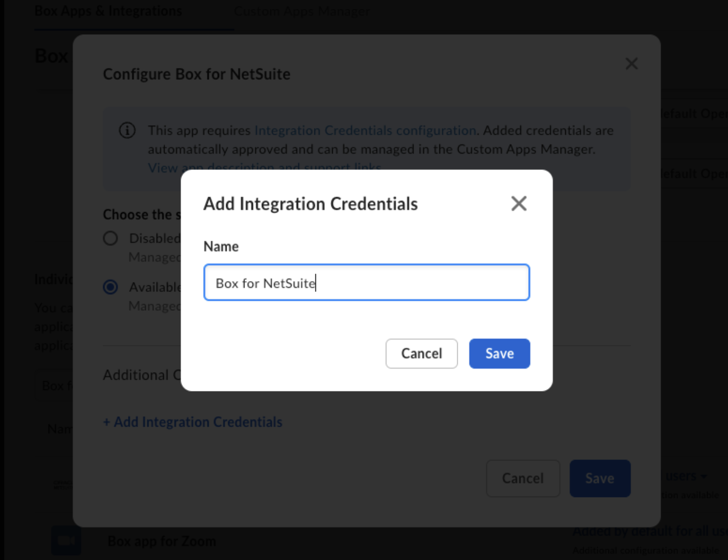This screenshot has height=560, width=728.
Task: Select the Disabled radio button
Action: pyautogui.click(x=110, y=238)
